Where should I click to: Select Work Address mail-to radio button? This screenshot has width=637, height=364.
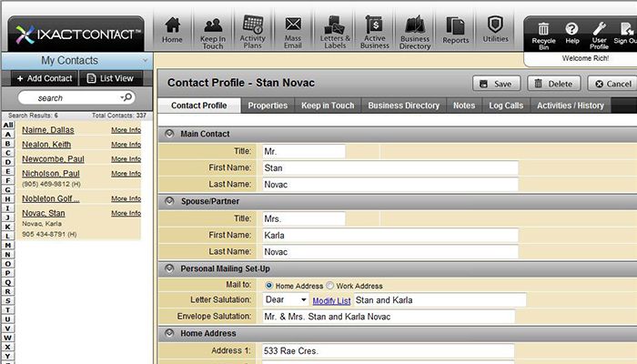click(x=329, y=285)
